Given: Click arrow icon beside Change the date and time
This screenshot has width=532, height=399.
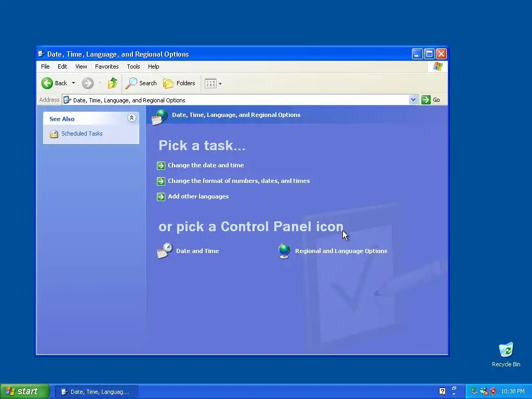Looking at the screenshot, I should point(161,166).
